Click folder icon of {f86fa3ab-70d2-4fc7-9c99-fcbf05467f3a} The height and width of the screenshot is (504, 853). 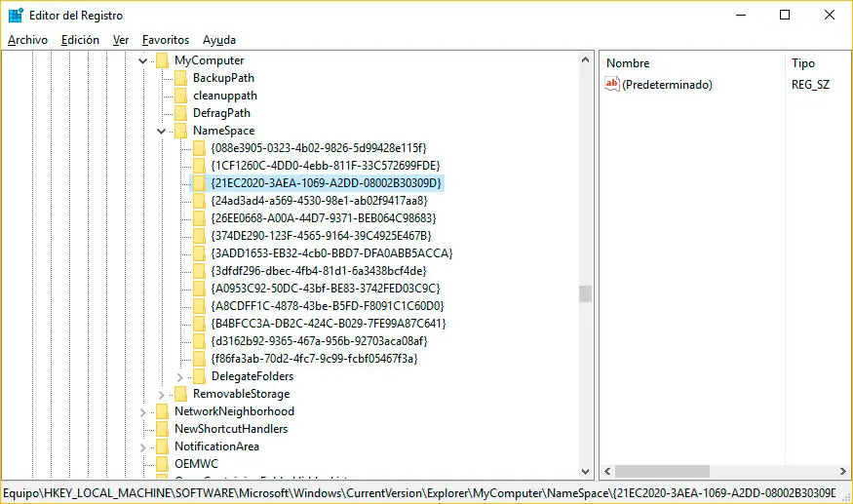(199, 359)
